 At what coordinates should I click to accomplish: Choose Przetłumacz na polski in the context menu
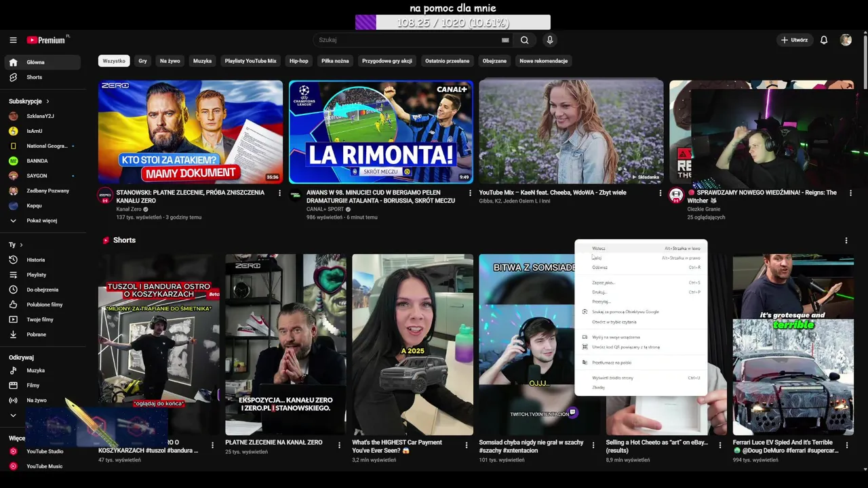click(641, 363)
